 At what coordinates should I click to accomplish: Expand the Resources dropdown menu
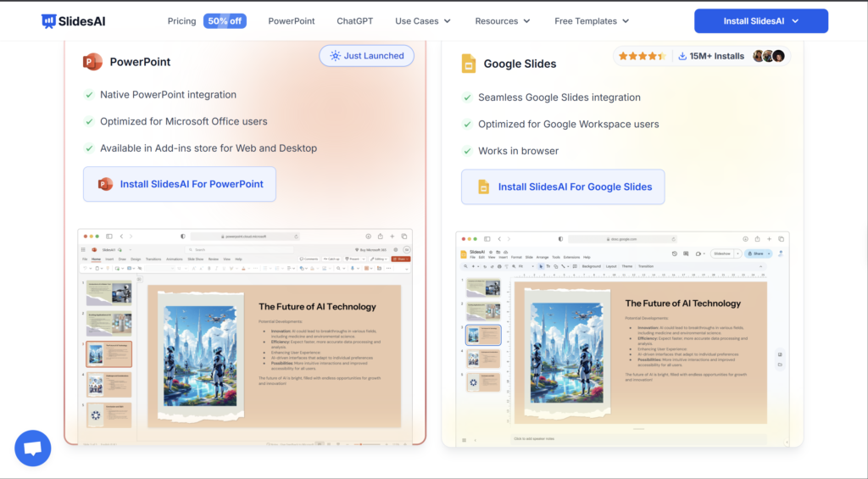click(x=503, y=21)
